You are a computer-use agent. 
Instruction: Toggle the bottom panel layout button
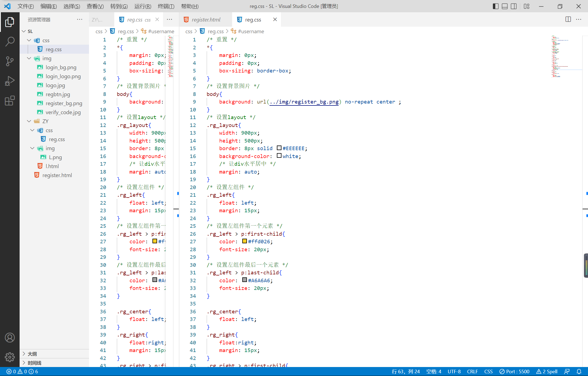click(504, 6)
